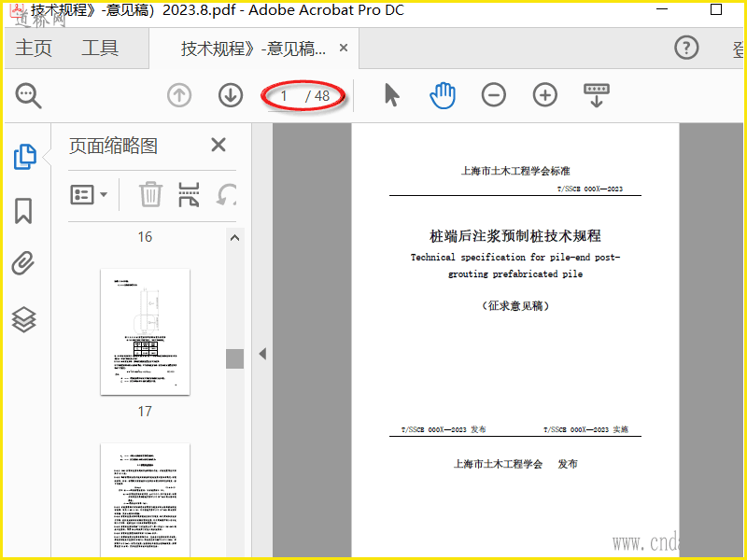
Task: Click the total pages text / 48
Action: 317,96
